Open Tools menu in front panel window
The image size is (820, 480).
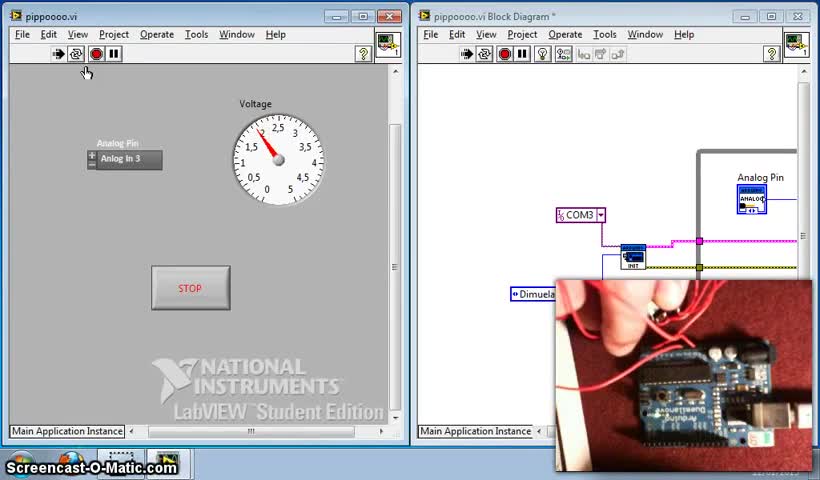196,35
